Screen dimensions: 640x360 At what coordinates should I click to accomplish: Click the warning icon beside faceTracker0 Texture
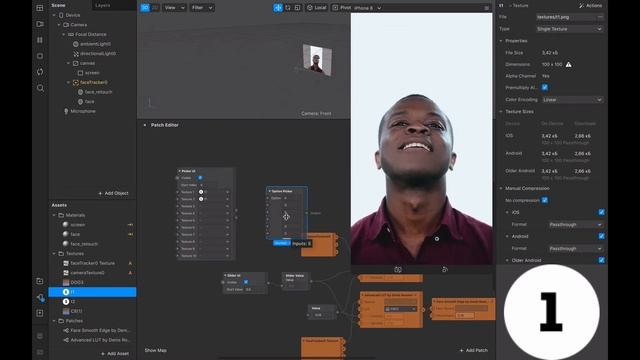coord(130,263)
